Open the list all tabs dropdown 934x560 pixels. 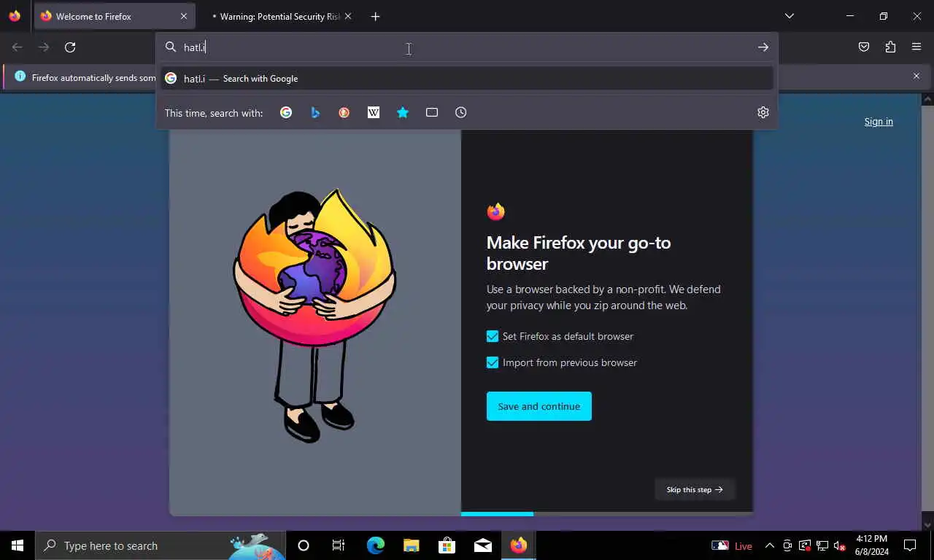[789, 16]
